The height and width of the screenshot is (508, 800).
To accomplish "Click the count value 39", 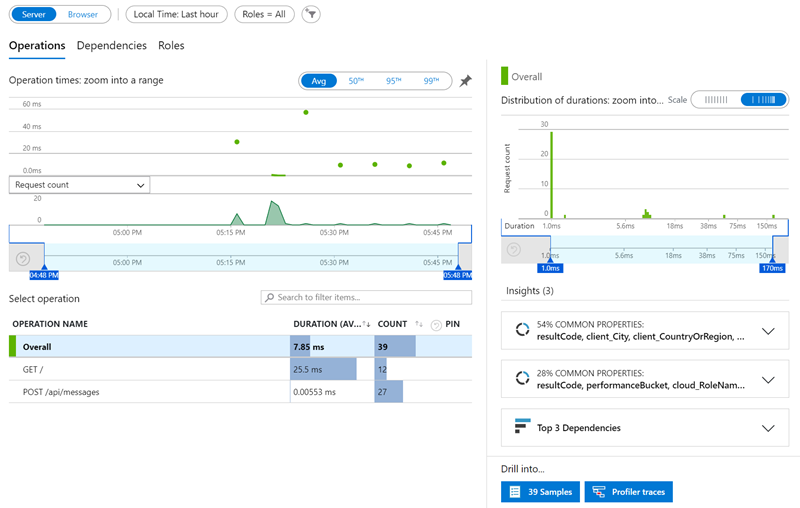I will 383,347.
